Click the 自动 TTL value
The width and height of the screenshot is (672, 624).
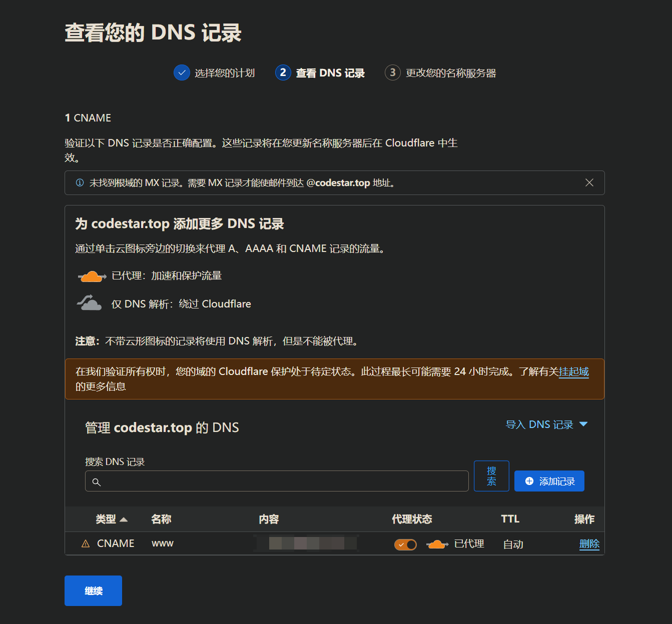(x=513, y=544)
